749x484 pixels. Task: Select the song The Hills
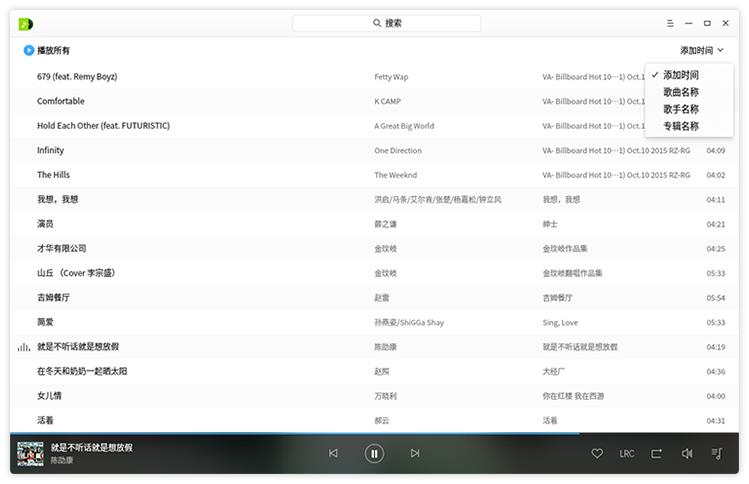click(53, 175)
